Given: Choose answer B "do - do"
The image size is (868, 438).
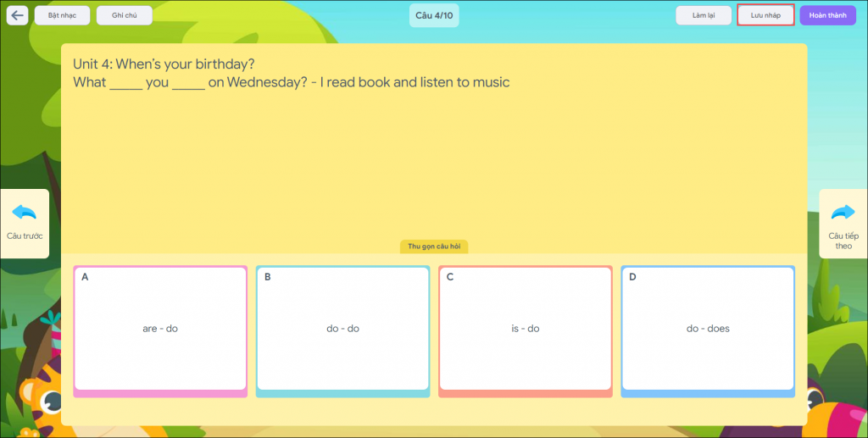Looking at the screenshot, I should coord(342,329).
